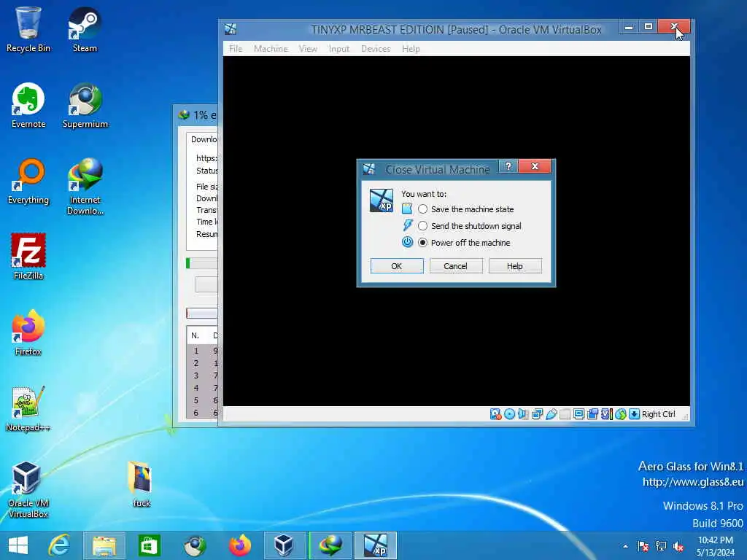This screenshot has height=560, width=747.
Task: Switch to VirtualBox Manager taskbar button
Action: (x=284, y=545)
